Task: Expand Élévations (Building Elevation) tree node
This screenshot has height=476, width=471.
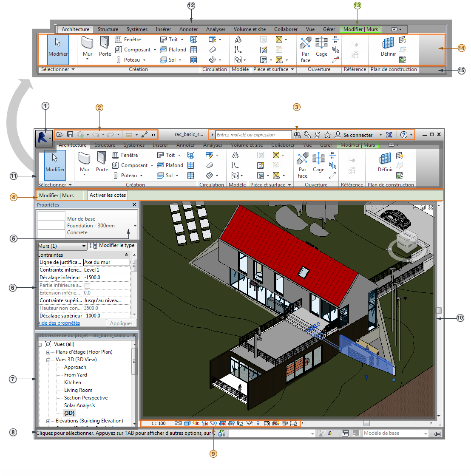Action: 48,421
